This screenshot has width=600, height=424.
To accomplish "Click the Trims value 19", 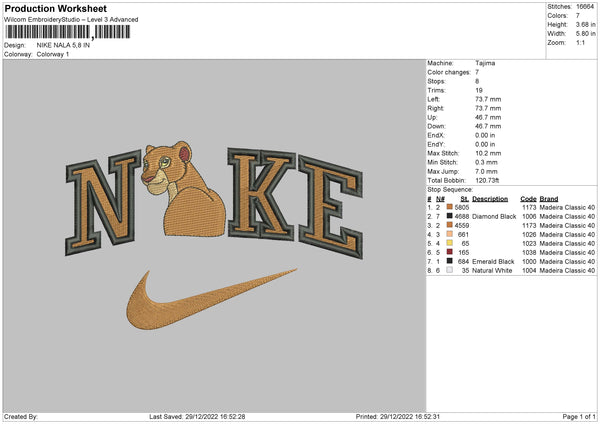I will [479, 90].
